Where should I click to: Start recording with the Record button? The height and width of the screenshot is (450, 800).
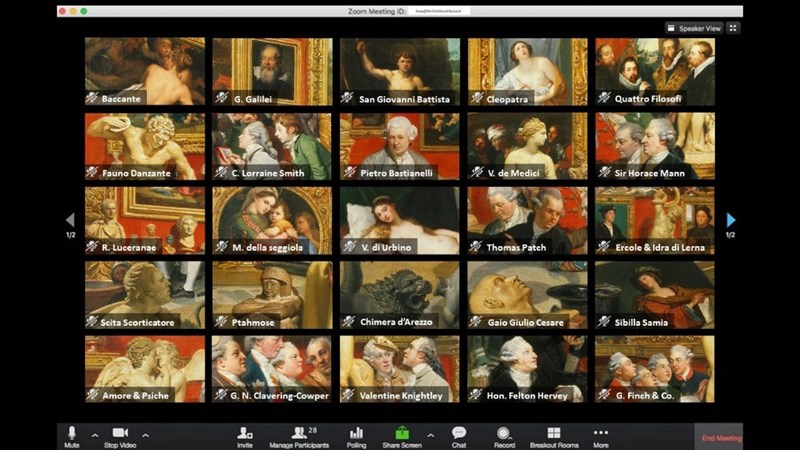pyautogui.click(x=504, y=437)
